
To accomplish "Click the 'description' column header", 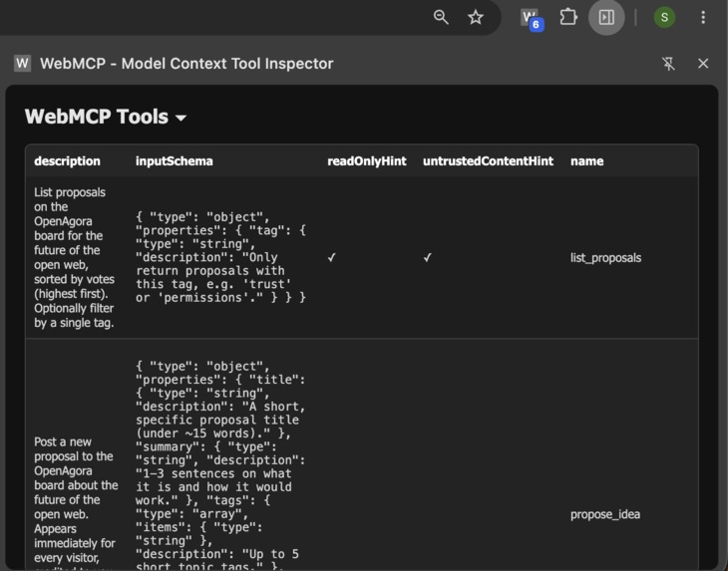I will [x=68, y=161].
